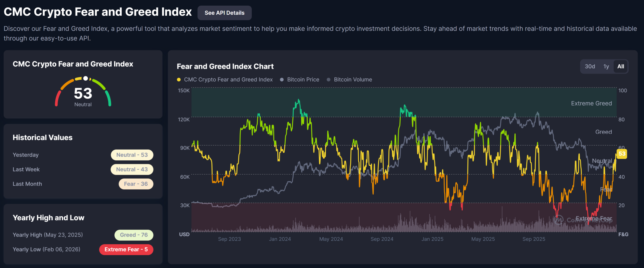Click the CoinMarketCap watermark logo icon
This screenshot has width=644, height=268.
(x=558, y=220)
